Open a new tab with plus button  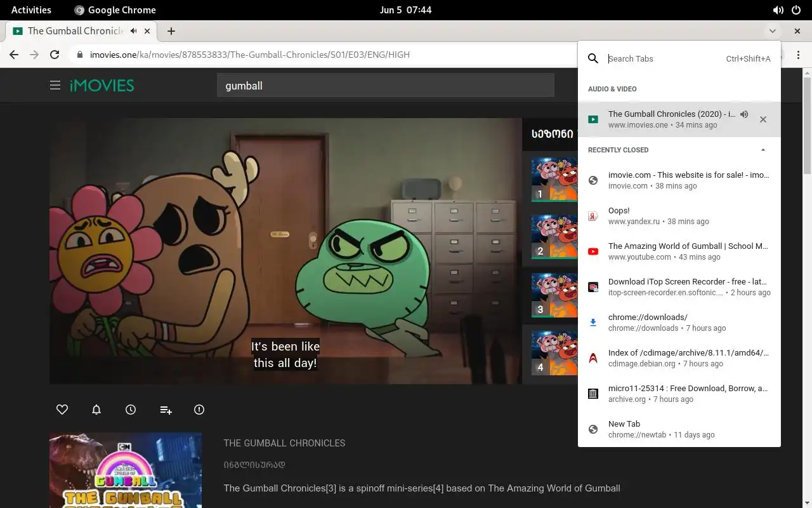tap(171, 30)
